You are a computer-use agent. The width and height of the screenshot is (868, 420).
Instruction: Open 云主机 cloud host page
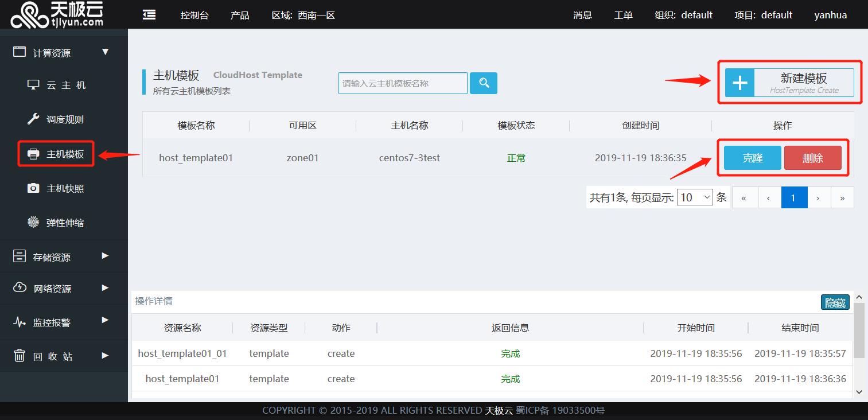(x=57, y=85)
